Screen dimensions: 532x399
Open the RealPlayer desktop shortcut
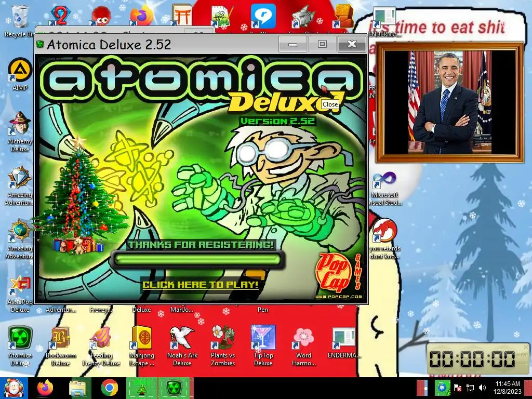262,16
